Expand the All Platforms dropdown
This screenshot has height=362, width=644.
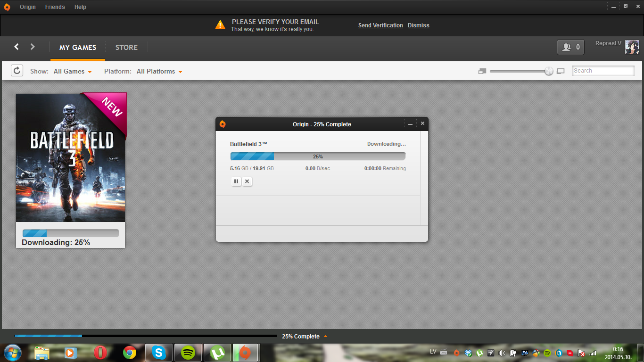tap(159, 72)
